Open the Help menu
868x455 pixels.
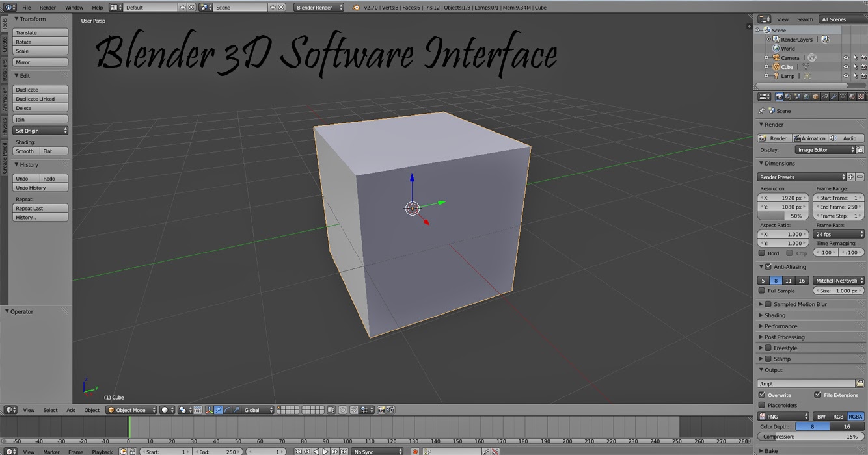(x=97, y=8)
